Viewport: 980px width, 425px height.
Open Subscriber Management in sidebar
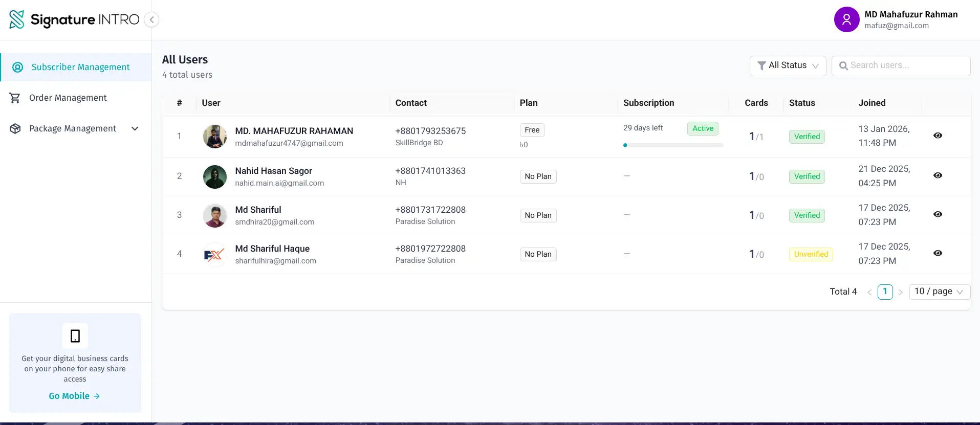(x=80, y=67)
